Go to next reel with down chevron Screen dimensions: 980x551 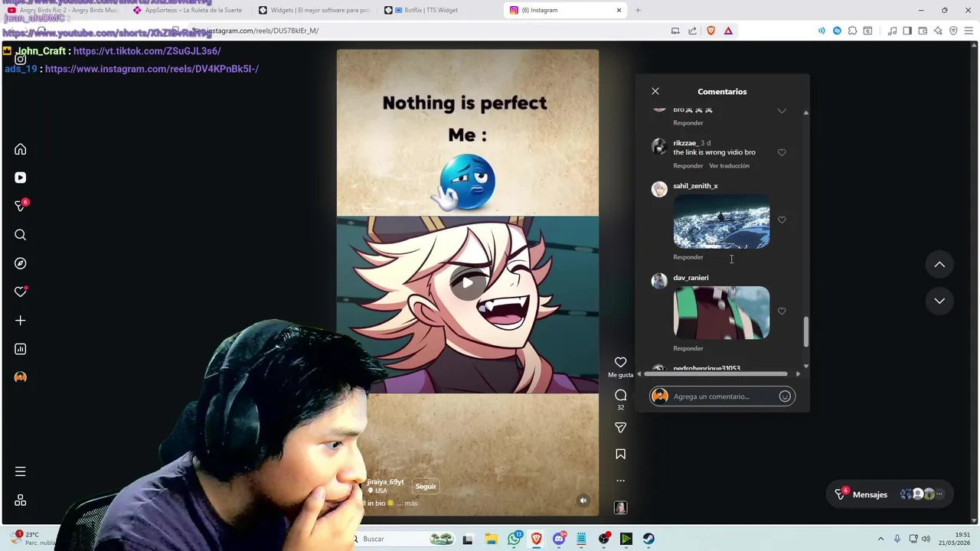(939, 301)
